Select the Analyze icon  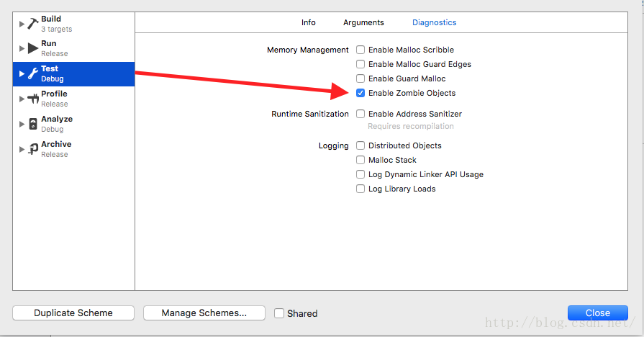pyautogui.click(x=33, y=124)
